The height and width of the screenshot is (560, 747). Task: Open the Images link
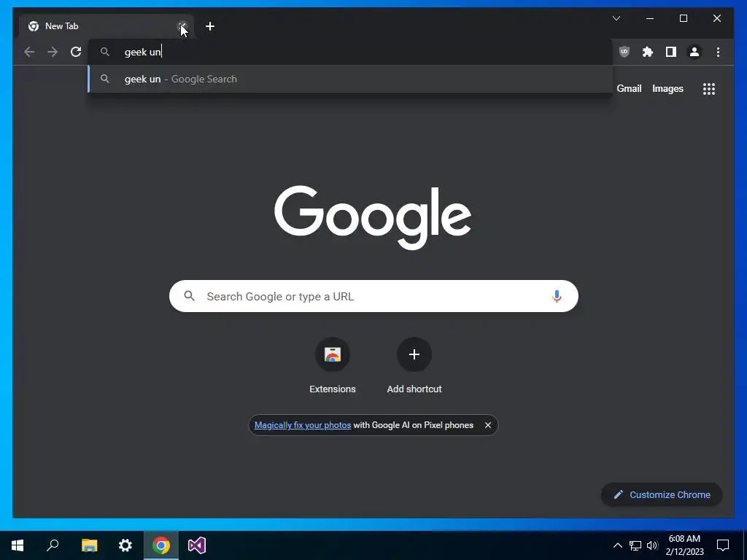[x=667, y=88]
